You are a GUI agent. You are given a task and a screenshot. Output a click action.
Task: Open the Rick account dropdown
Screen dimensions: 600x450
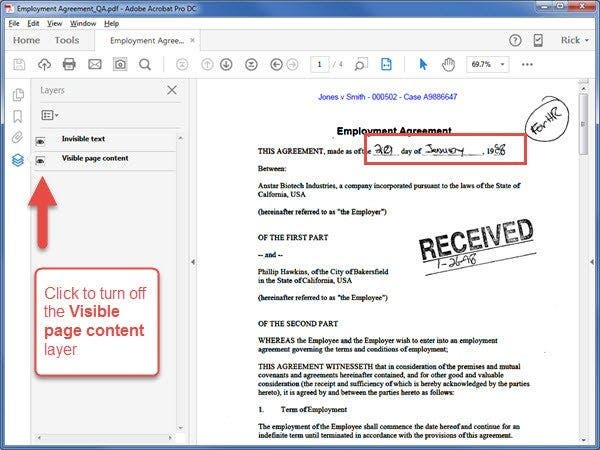574,40
